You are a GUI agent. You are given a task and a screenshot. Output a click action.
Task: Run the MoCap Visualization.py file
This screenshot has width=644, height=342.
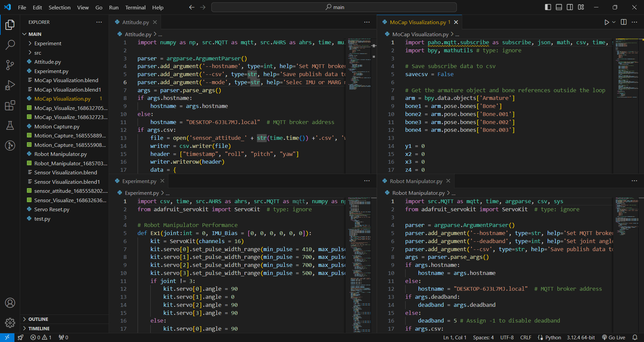click(606, 22)
